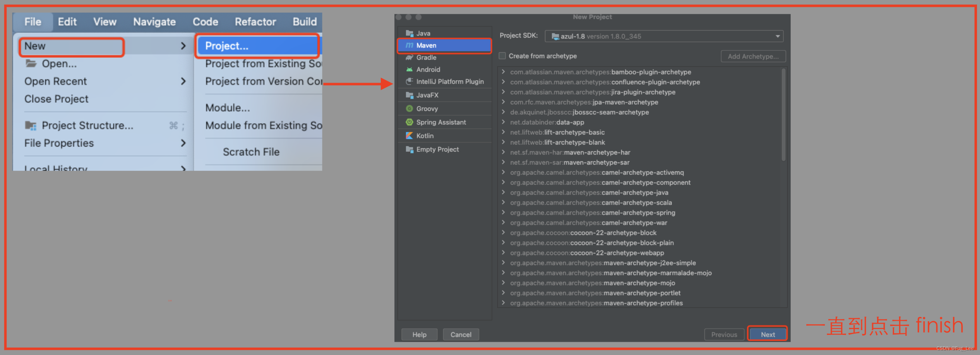Expand the jbosscc-seam-archetype entry
The image size is (980, 355).
503,112
